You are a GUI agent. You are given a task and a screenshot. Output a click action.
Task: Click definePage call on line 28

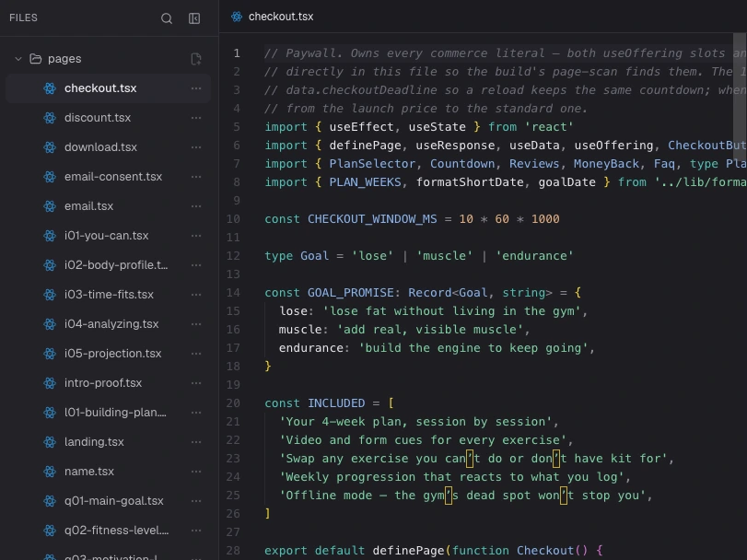(x=408, y=551)
